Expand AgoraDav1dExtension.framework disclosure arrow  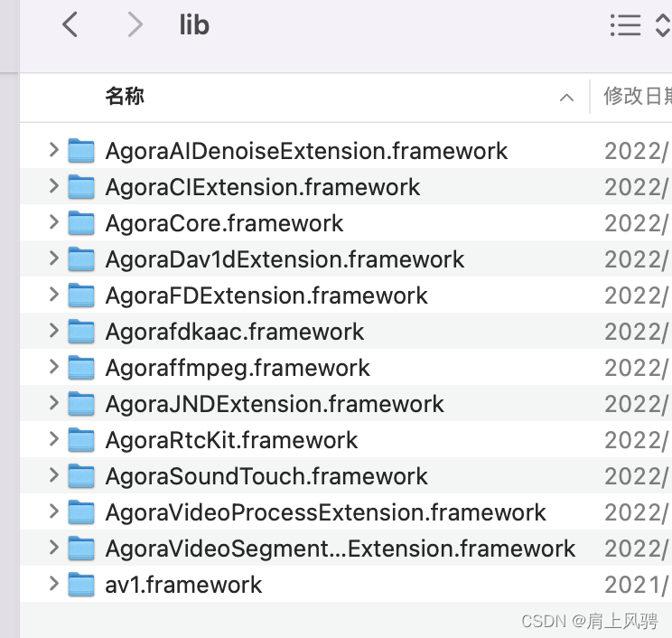[53, 258]
